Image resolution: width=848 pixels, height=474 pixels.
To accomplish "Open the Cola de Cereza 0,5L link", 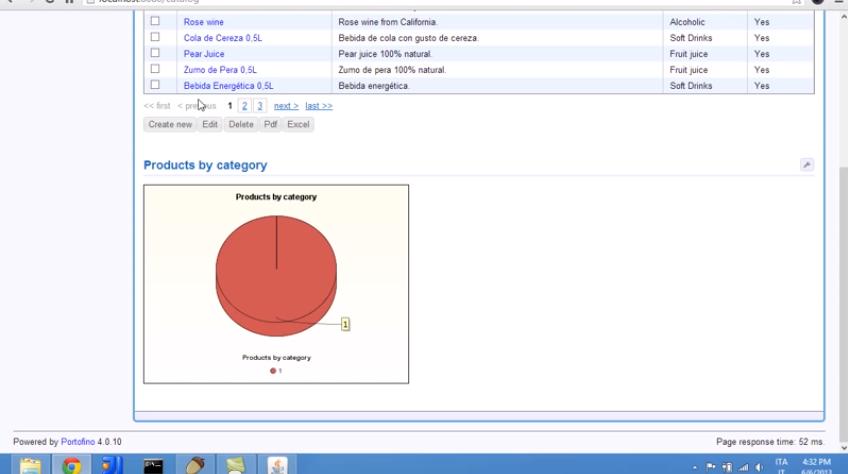I will (222, 38).
